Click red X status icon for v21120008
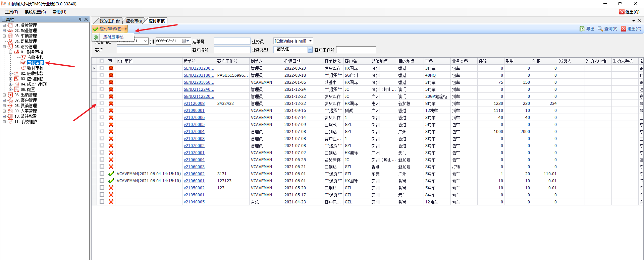 pyautogui.click(x=111, y=104)
